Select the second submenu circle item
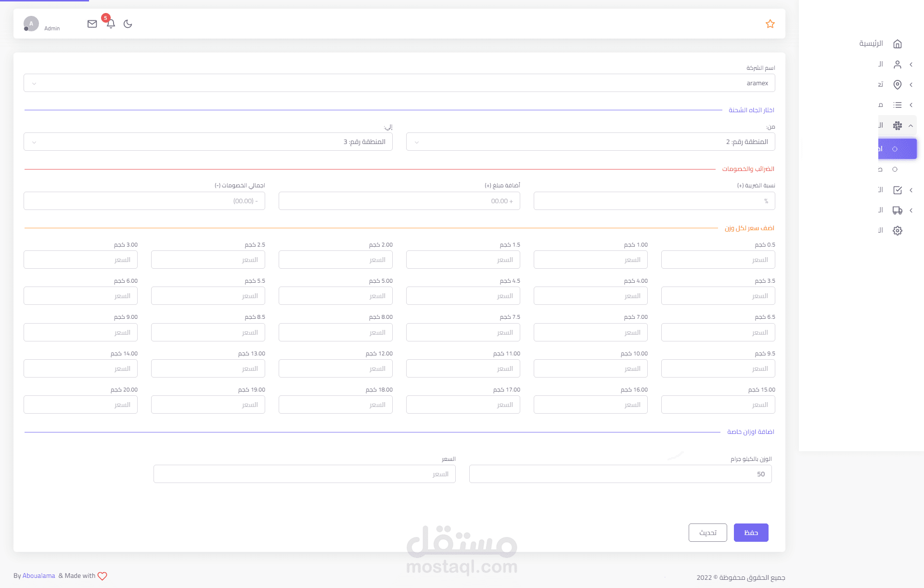The height and width of the screenshot is (588, 924). 895,170
